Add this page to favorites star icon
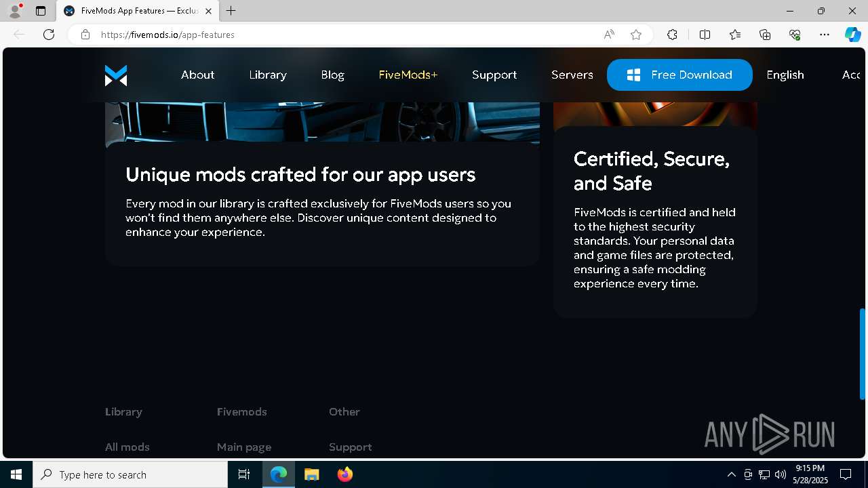 point(636,35)
